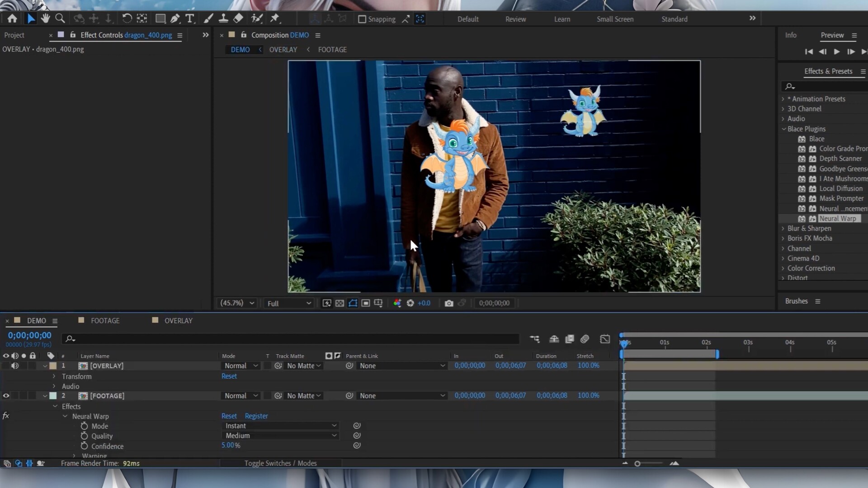Click the composition mini-flowchart icon
Screen dimensions: 868x488
click(x=534, y=339)
